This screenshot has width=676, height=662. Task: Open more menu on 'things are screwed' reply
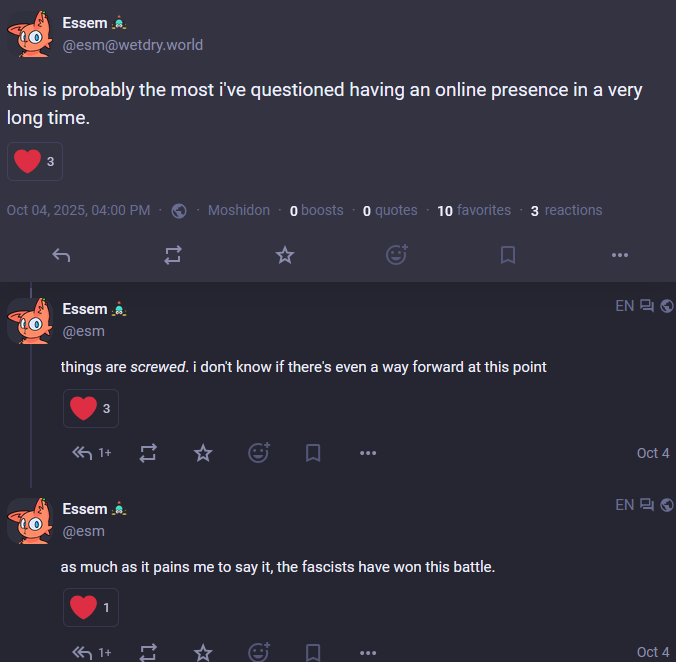(x=368, y=453)
